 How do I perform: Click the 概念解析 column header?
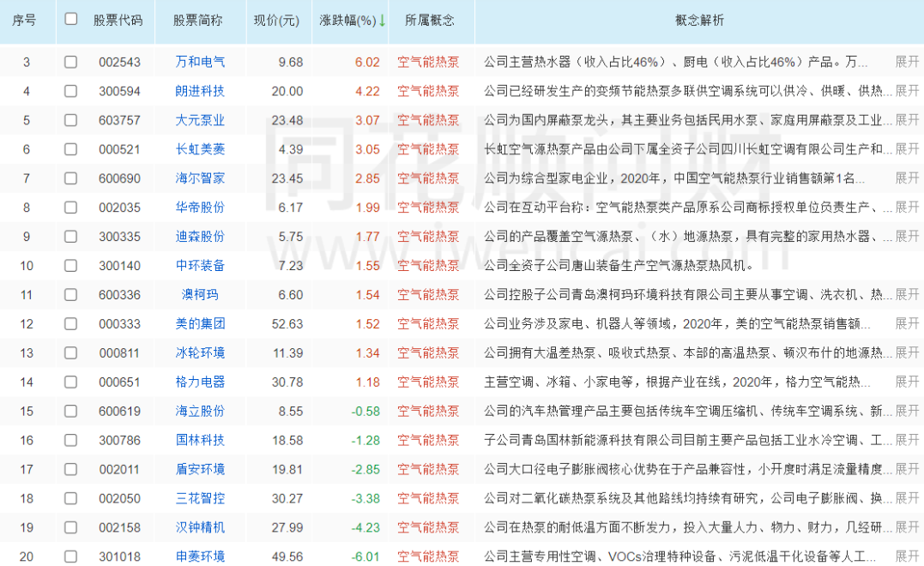[x=699, y=21]
